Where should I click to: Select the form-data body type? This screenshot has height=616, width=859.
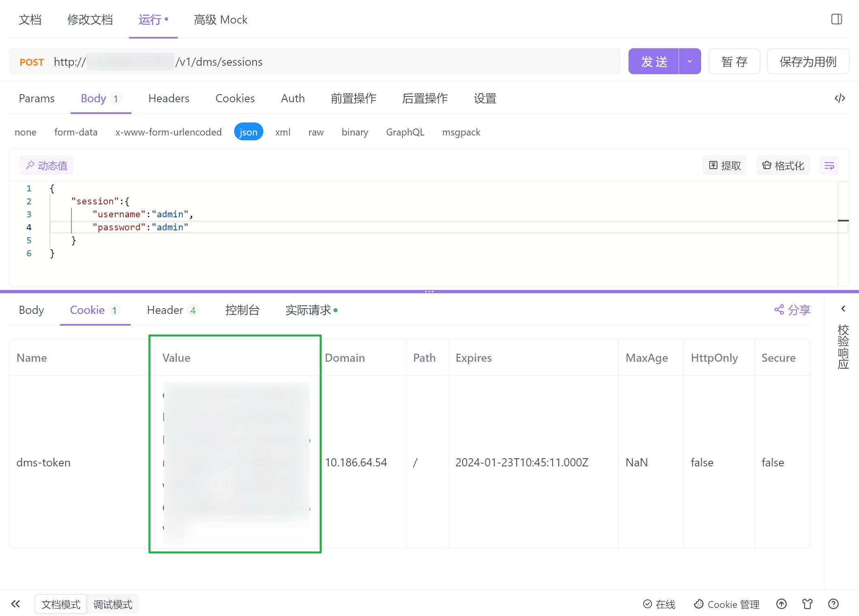pos(76,132)
